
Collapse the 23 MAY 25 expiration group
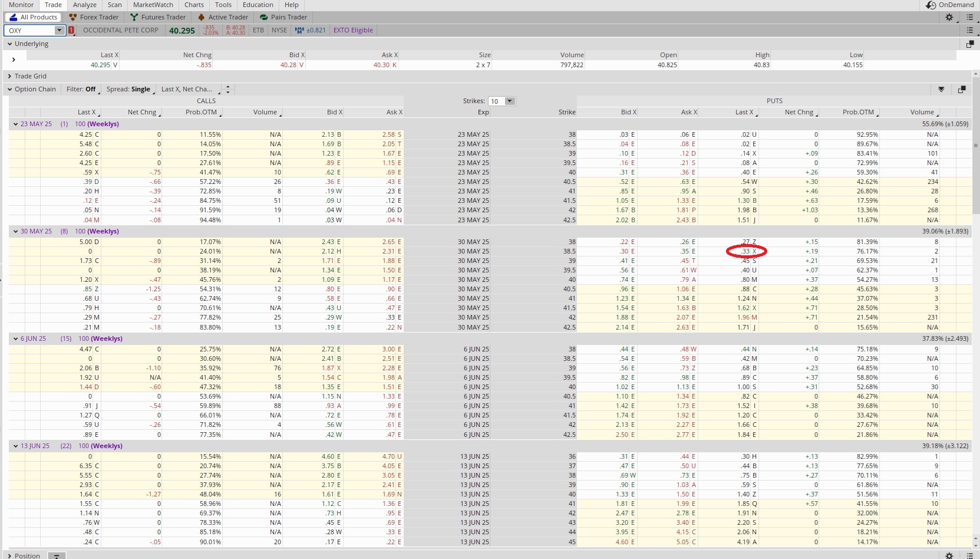15,124
